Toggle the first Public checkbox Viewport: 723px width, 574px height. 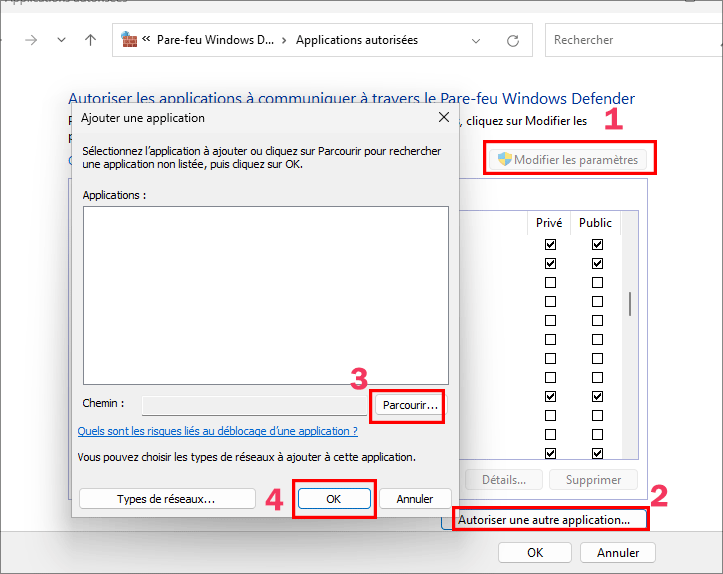597,244
